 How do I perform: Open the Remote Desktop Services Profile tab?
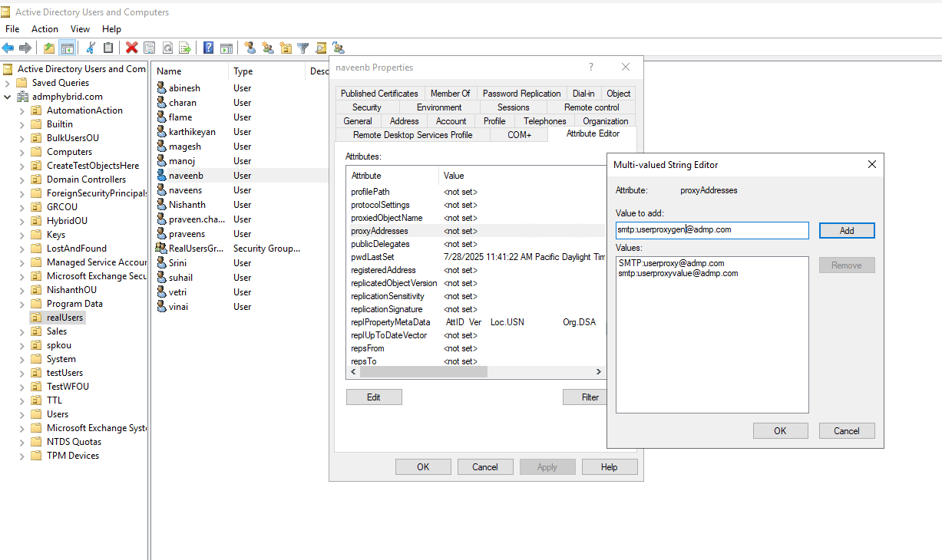[413, 135]
